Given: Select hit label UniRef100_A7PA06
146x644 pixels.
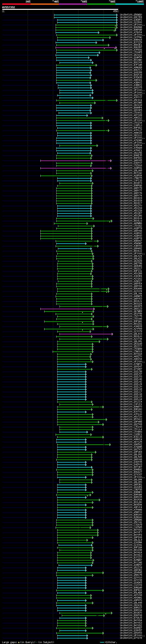Looking at the screenshot, I should 131,50.
